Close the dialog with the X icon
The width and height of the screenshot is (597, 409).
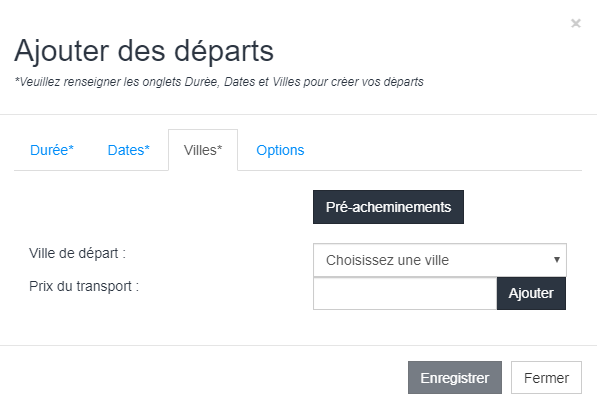click(576, 24)
